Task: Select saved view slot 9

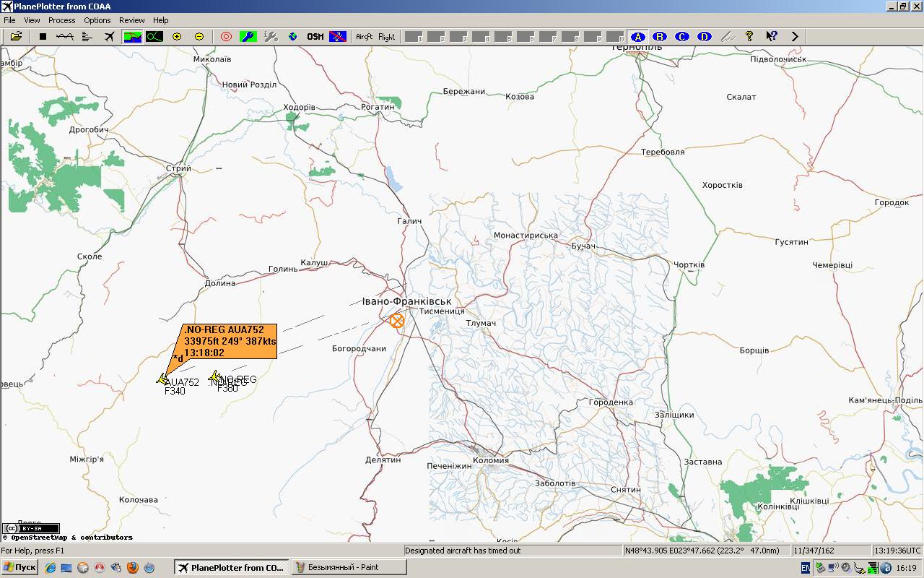Action: click(x=593, y=36)
